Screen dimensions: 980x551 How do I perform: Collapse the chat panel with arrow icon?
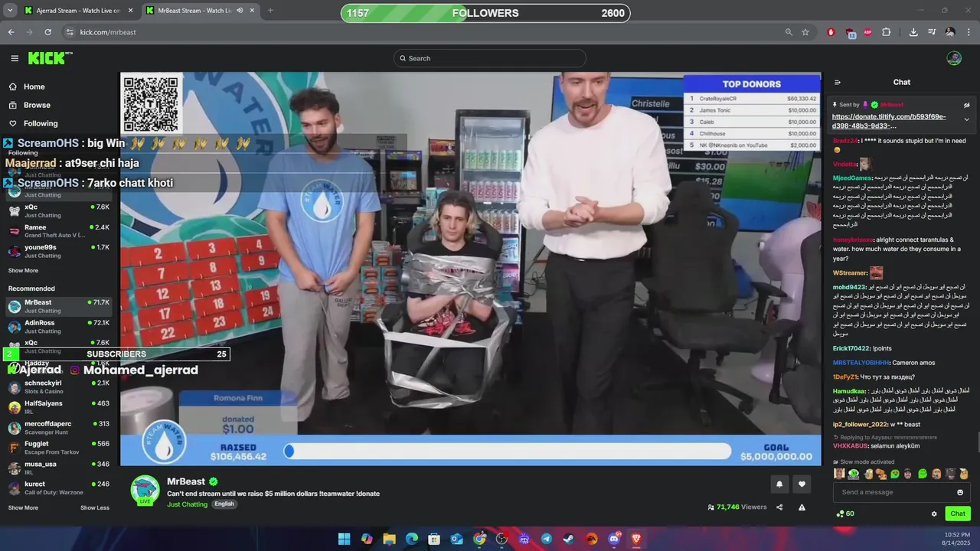(x=838, y=82)
